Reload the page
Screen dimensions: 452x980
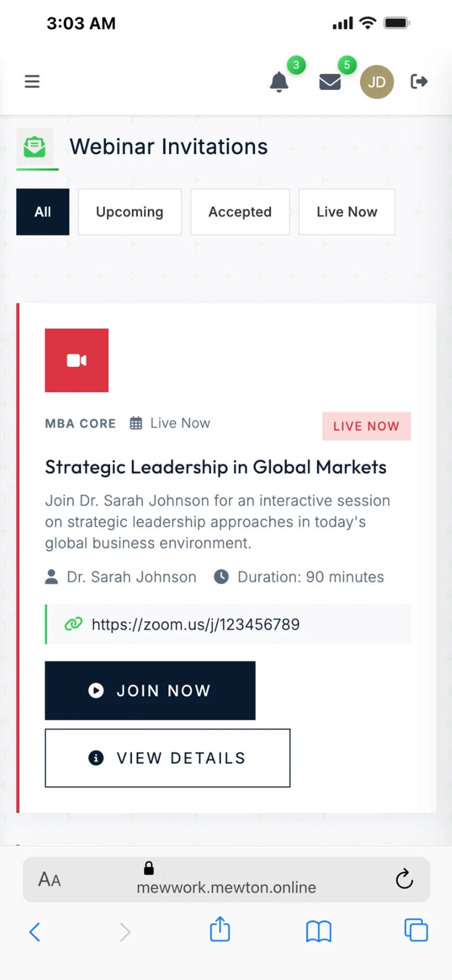pos(404,879)
